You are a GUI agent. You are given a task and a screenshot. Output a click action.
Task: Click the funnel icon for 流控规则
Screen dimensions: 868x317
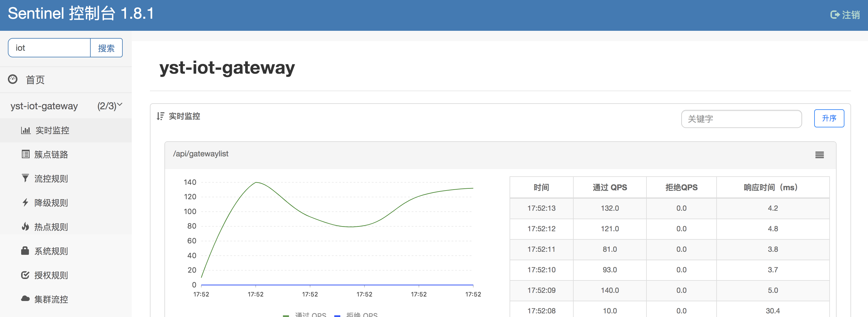(25, 178)
